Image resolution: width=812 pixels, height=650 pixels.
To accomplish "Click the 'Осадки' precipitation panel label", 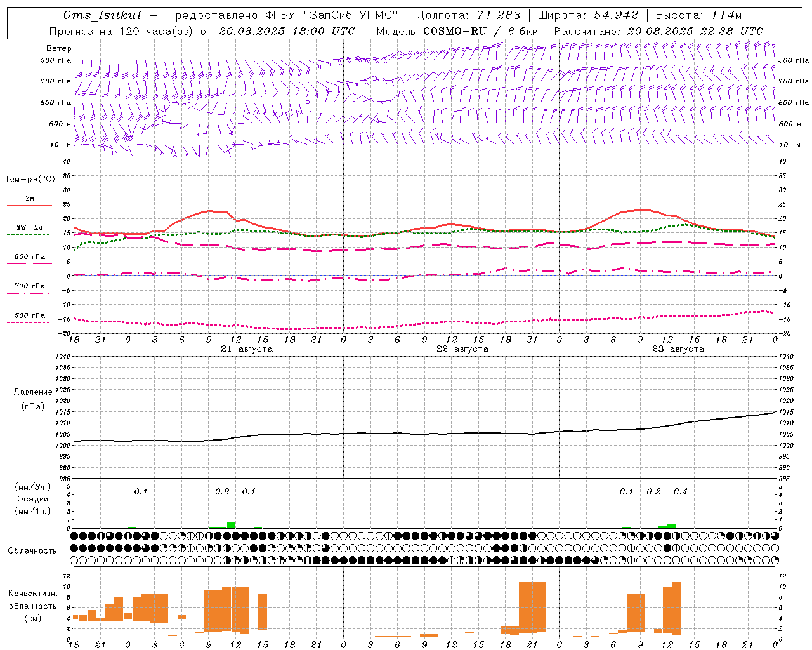I will (x=33, y=499).
